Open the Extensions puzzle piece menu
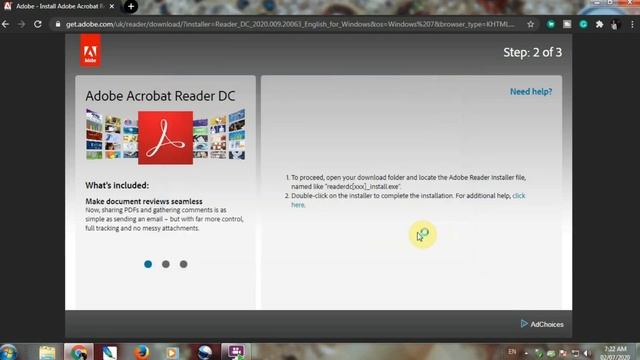Image resolution: width=640 pixels, height=360 pixels. coord(599,24)
